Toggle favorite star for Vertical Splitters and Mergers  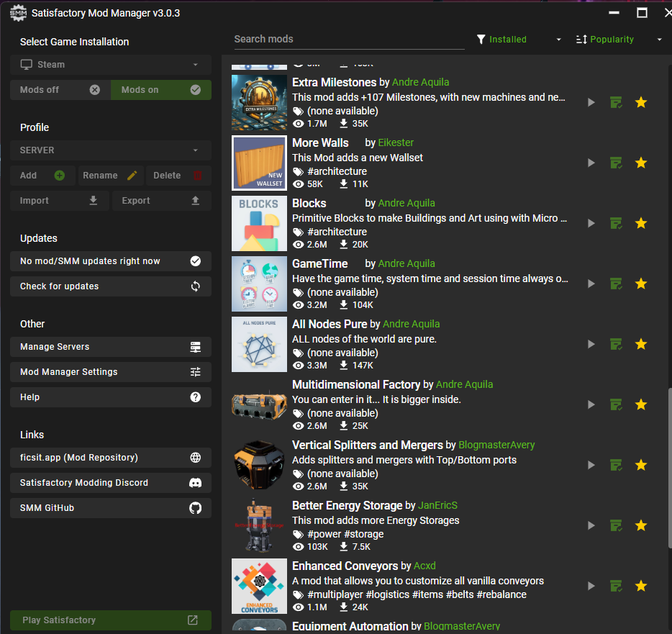pos(641,465)
